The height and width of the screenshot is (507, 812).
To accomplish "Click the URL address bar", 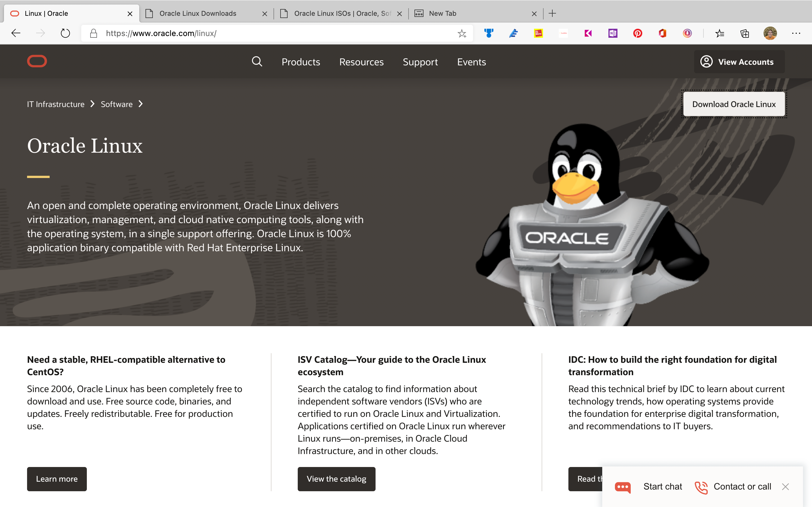I will (268, 34).
